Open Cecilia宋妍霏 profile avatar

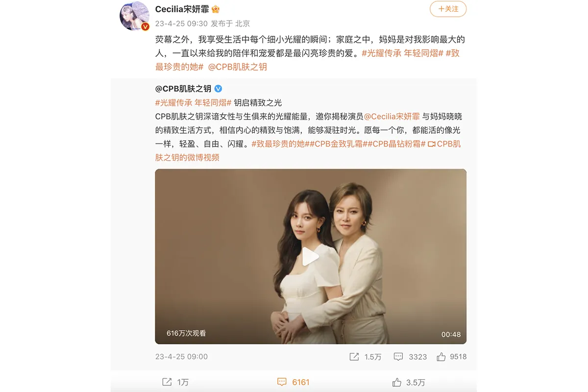point(135,16)
